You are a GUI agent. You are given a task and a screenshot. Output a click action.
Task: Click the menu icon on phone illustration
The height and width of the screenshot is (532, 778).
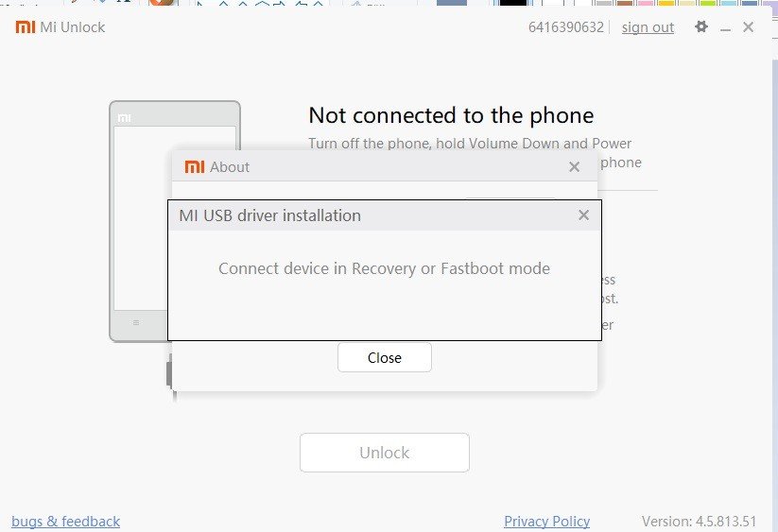(136, 323)
